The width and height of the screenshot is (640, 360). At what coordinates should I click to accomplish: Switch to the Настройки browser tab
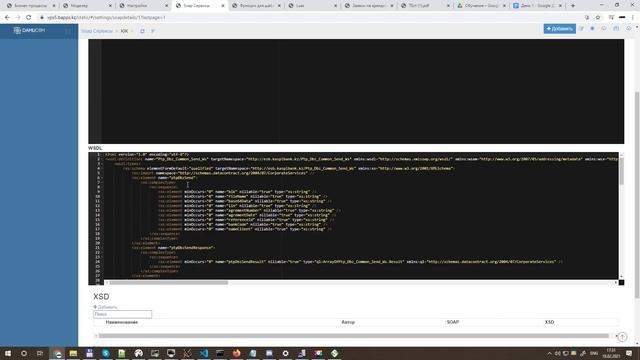144,6
